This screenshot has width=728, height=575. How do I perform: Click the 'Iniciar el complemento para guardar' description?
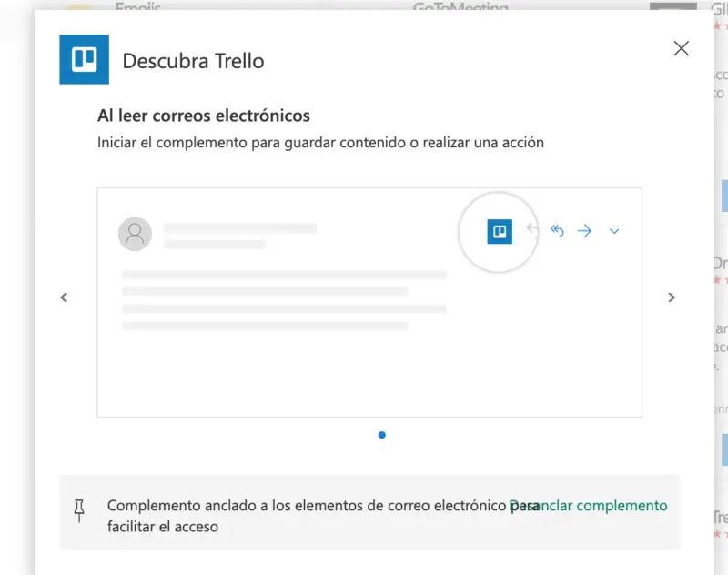320,143
